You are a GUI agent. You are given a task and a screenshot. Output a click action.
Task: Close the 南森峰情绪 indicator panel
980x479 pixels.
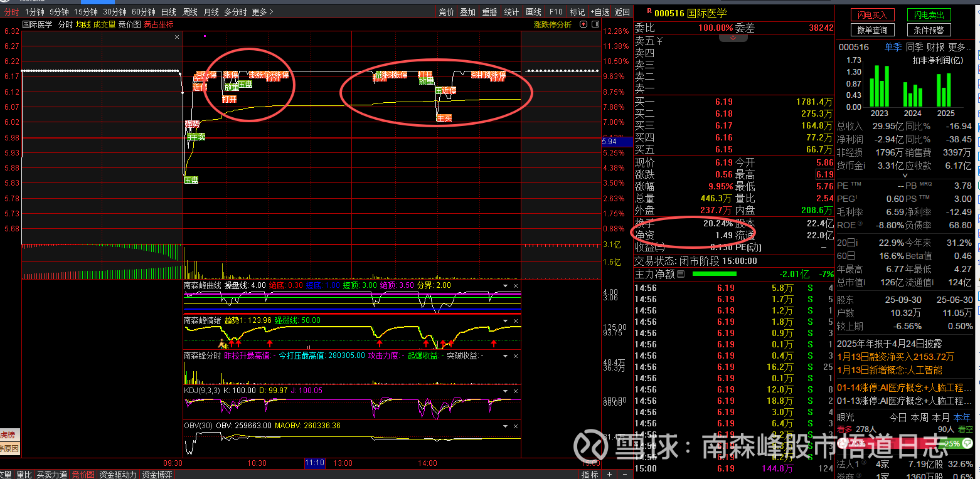516,320
